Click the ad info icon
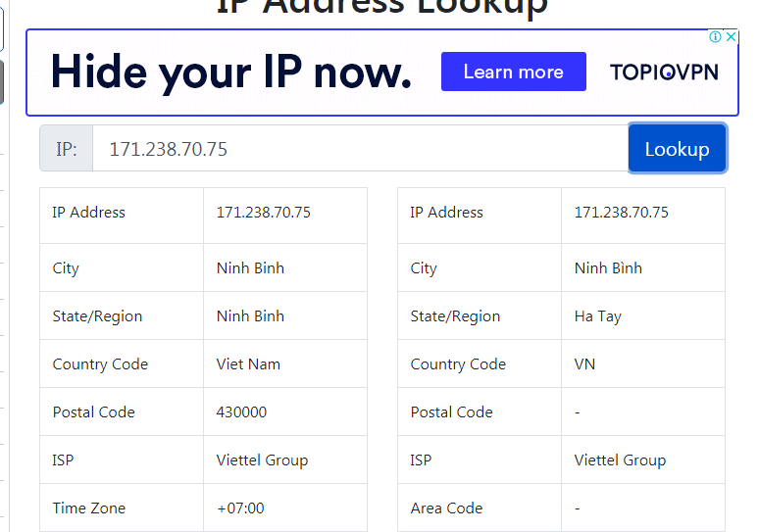Image resolution: width=759 pixels, height=532 pixels. tap(715, 37)
